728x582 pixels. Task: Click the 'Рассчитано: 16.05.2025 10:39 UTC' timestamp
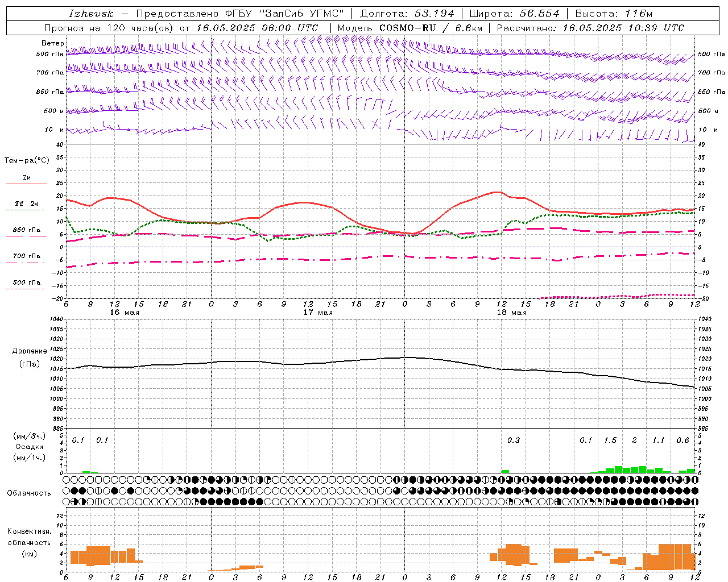[x=590, y=28]
